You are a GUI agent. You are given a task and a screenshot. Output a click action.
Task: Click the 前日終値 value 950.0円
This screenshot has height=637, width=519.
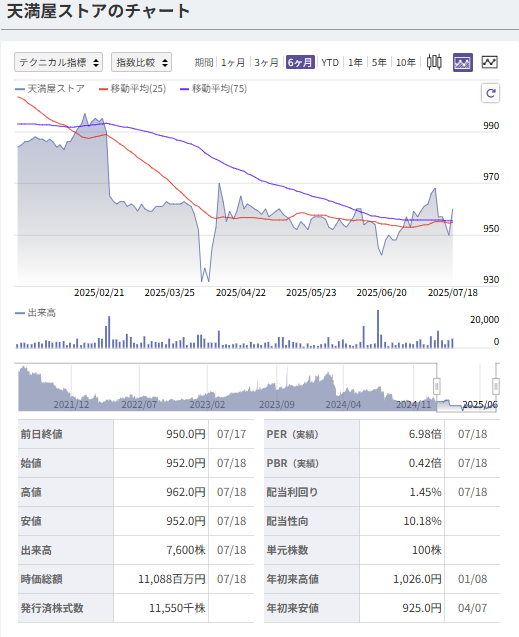(186, 434)
